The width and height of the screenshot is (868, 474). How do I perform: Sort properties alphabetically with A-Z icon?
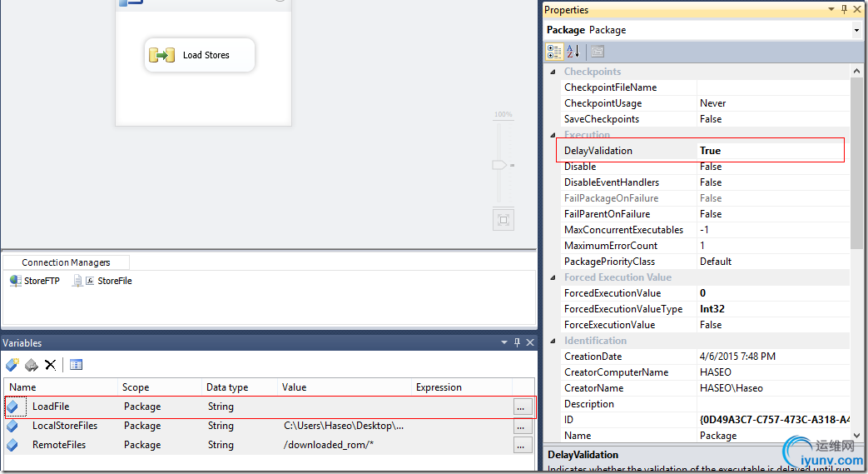coord(573,52)
